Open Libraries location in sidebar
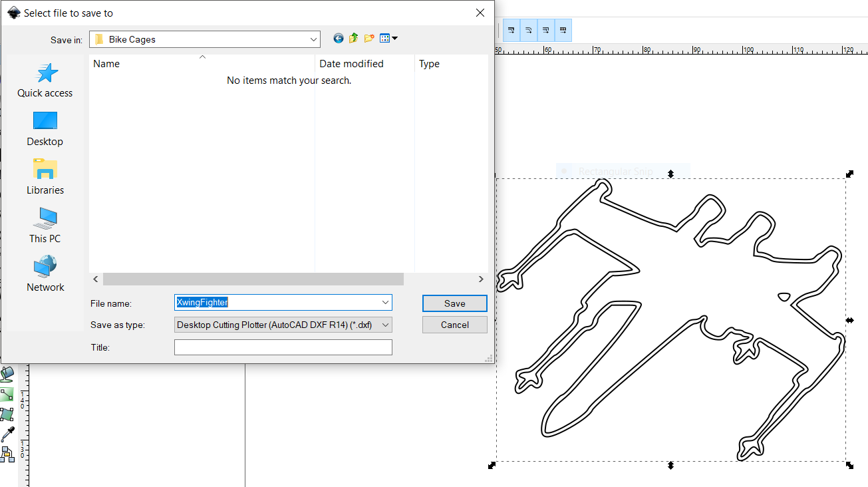 (x=45, y=178)
